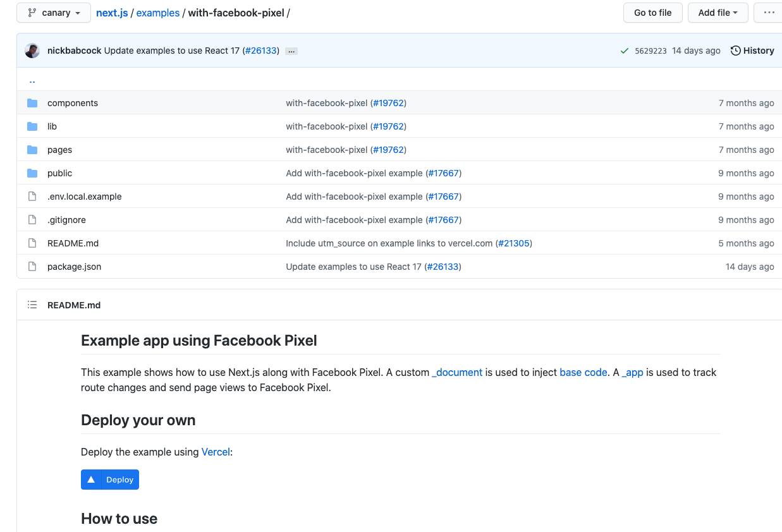This screenshot has width=782, height=532.
Task: Click the .gitignore file icon
Action: 32,220
